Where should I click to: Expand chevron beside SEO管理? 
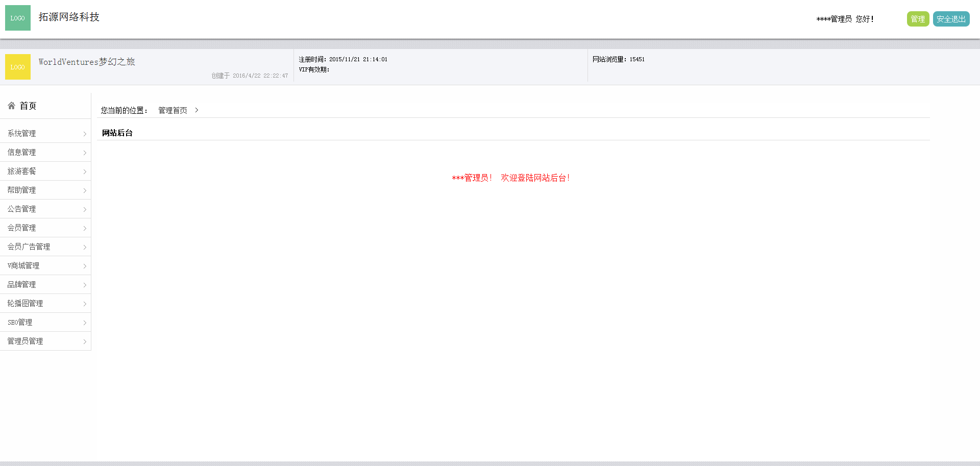tap(85, 323)
